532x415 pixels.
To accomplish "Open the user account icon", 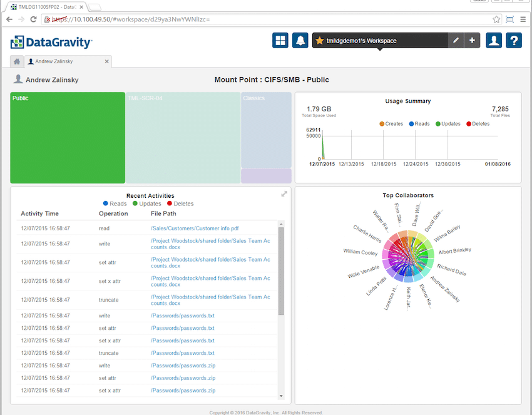I will 494,41.
